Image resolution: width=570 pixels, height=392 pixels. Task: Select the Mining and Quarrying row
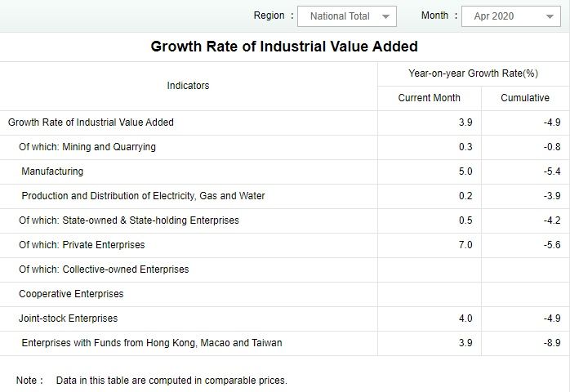point(87,147)
